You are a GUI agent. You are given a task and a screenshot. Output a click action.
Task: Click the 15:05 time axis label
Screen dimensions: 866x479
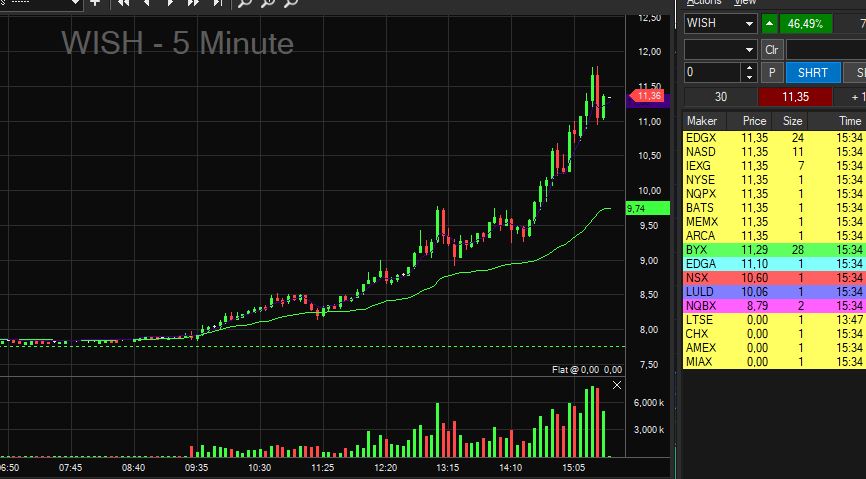[573, 467]
